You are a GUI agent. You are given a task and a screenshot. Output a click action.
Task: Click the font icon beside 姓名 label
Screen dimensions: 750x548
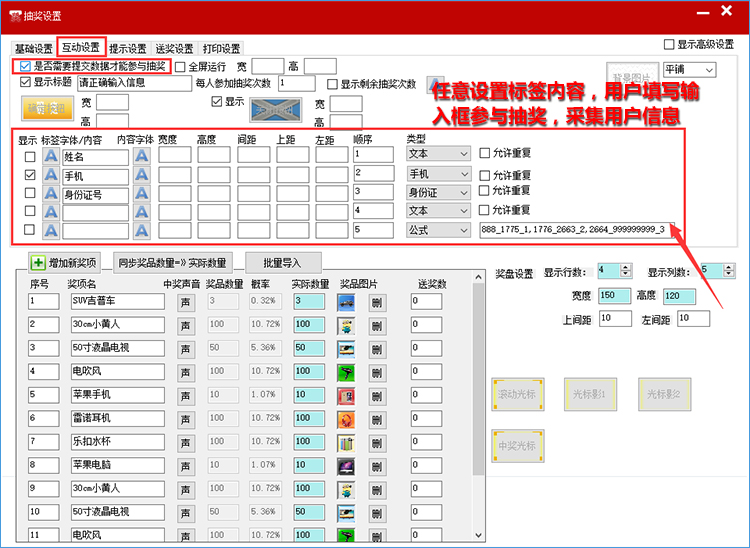point(50,156)
